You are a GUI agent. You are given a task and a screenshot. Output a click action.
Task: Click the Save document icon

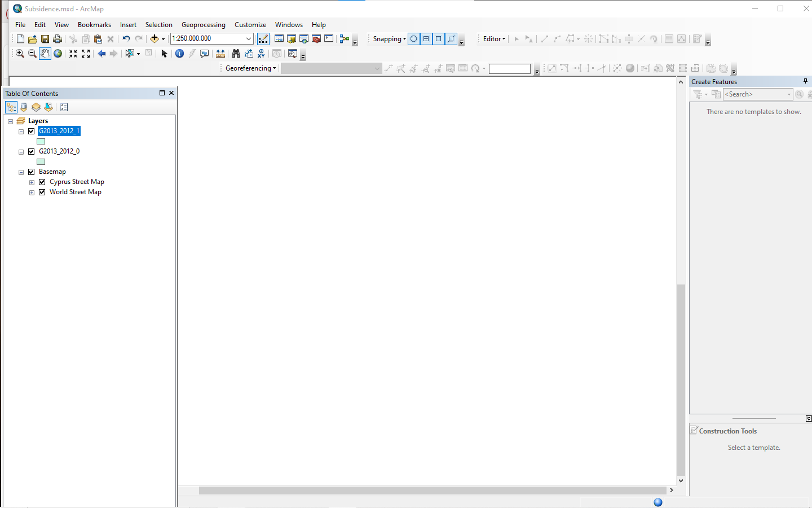coord(45,39)
